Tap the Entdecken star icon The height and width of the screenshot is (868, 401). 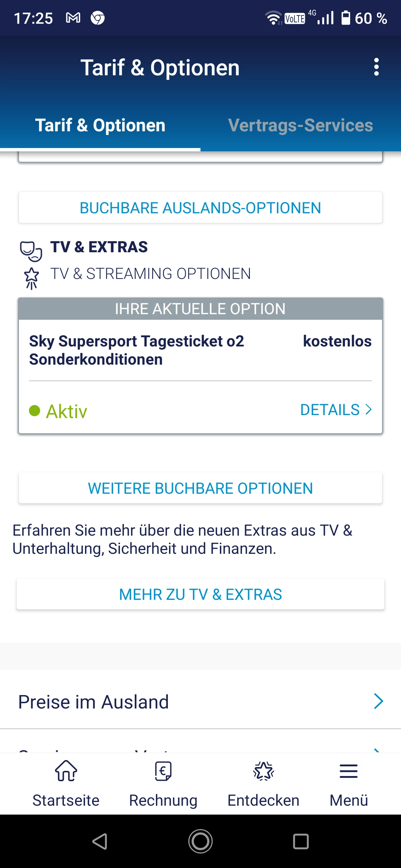(263, 771)
